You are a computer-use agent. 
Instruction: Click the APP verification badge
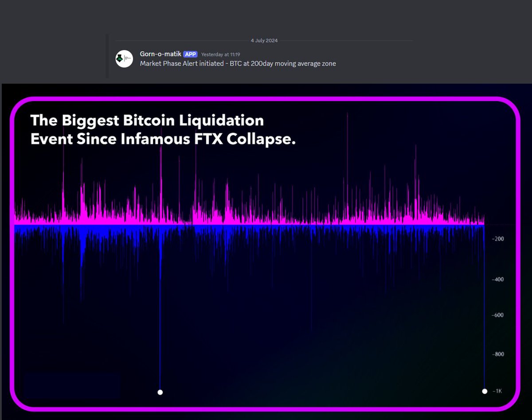(x=190, y=54)
